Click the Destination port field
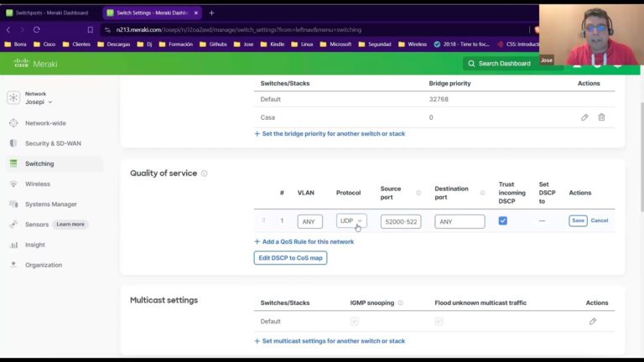 click(x=460, y=221)
